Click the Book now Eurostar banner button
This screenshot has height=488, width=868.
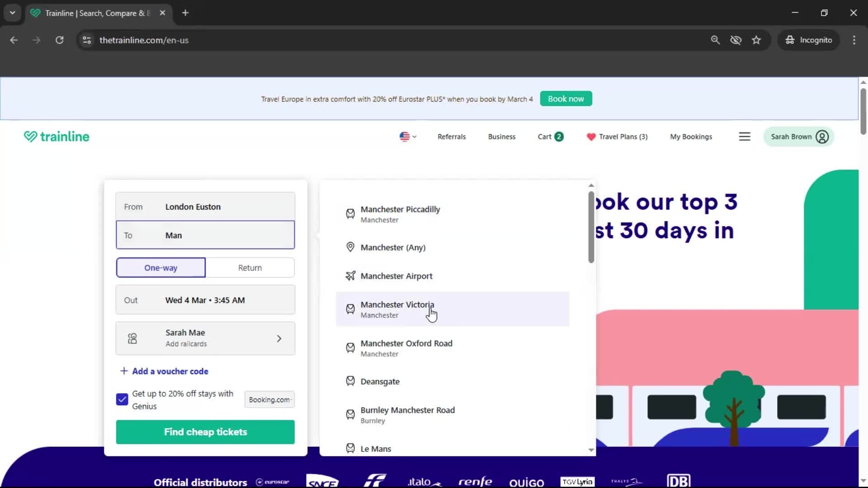click(566, 99)
